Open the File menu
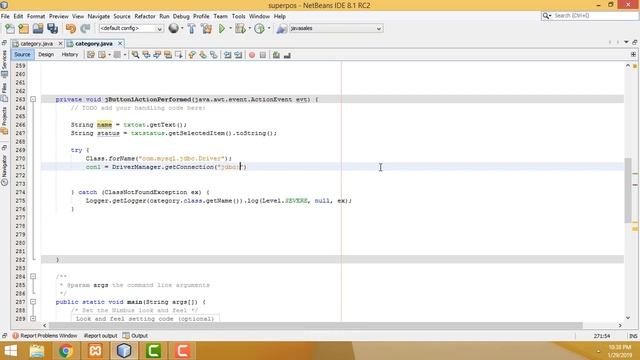This screenshot has width=640, height=360. 5,16
